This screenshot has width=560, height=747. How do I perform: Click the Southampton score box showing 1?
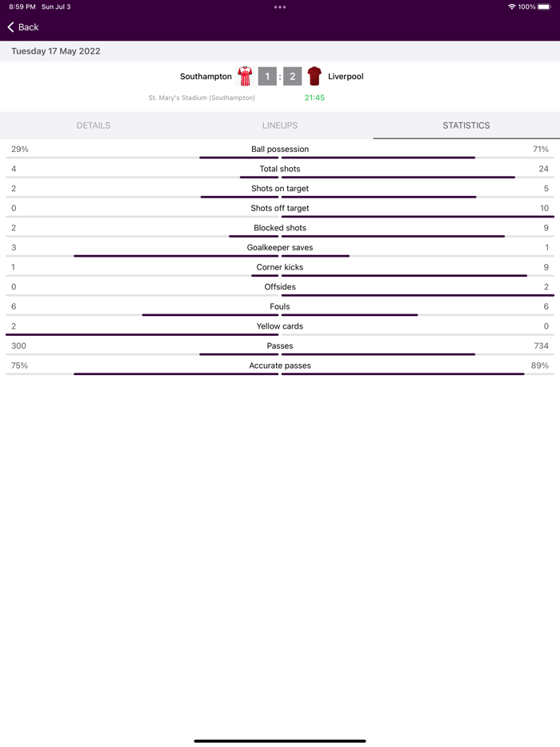click(266, 76)
